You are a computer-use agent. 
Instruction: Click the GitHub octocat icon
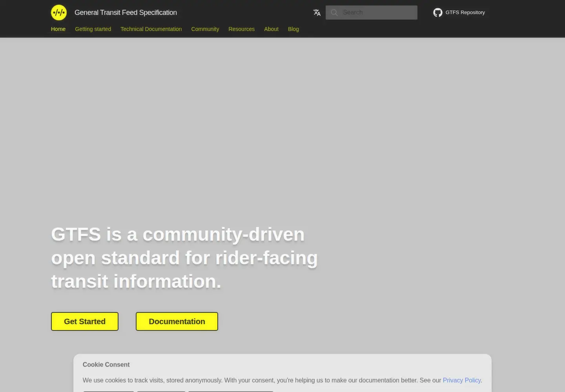[437, 13]
